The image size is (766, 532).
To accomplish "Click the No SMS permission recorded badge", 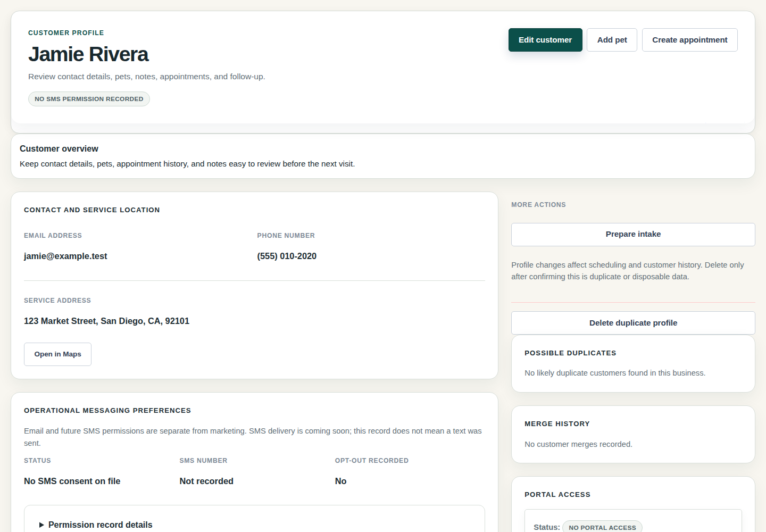I will tap(89, 99).
